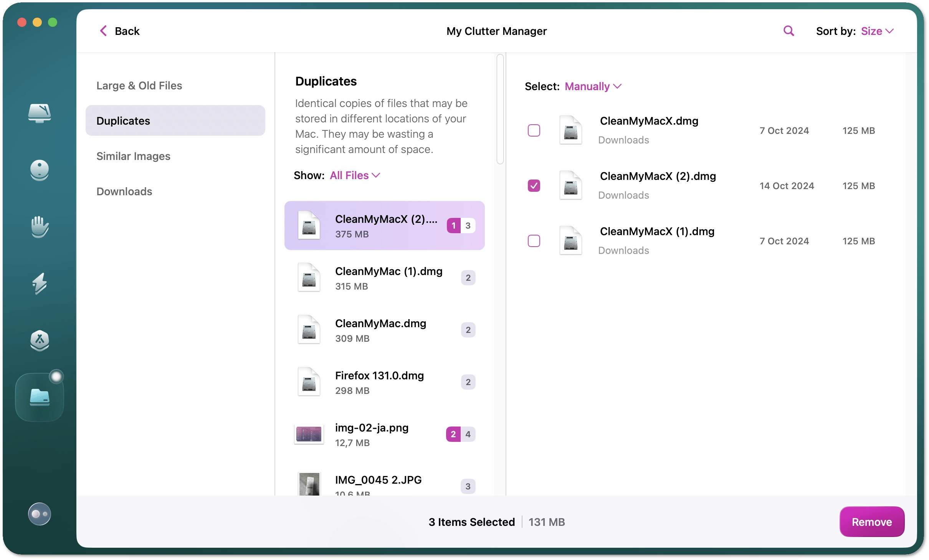Open the Sort by Size dropdown
The height and width of the screenshot is (560, 929).
[878, 31]
